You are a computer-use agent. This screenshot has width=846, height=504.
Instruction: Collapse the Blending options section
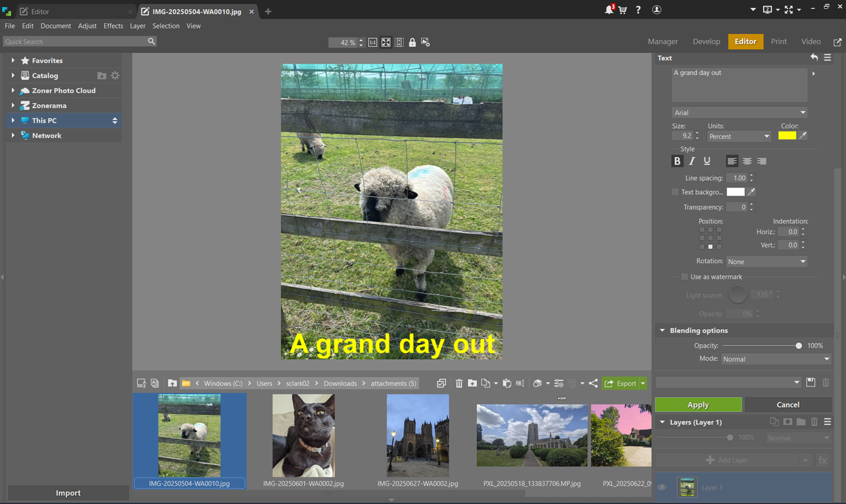tap(662, 330)
